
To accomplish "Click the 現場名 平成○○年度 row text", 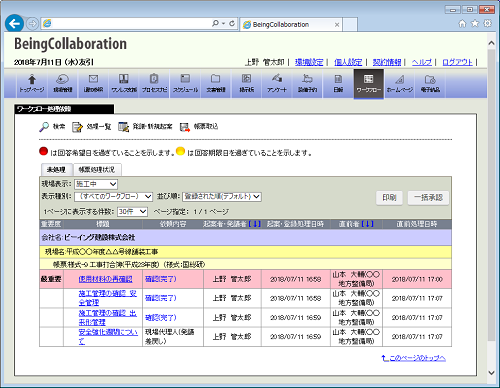I will coord(101,252).
